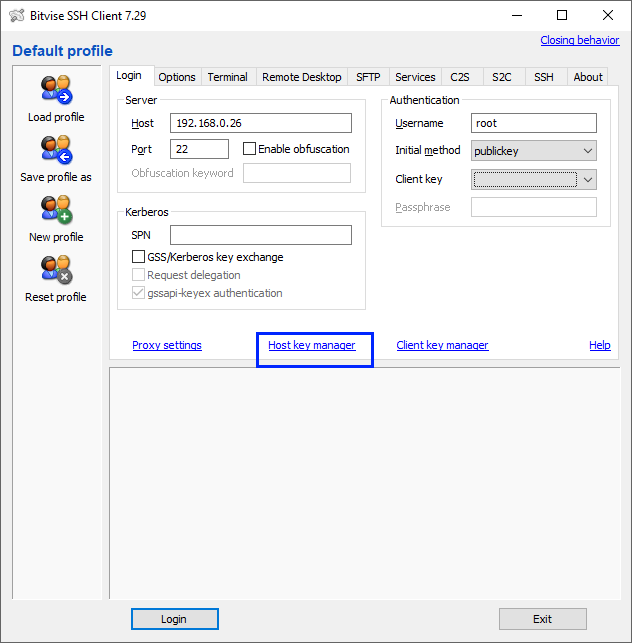
Task: Open Proxy settings link
Action: (167, 345)
